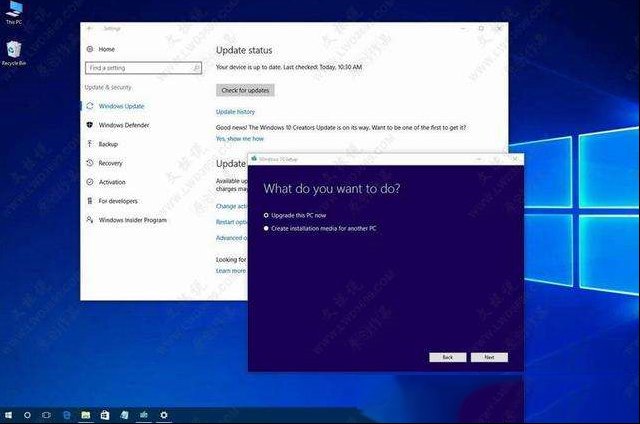Click the Check for updates button
Screen dimensions: 640x424
pos(245,90)
